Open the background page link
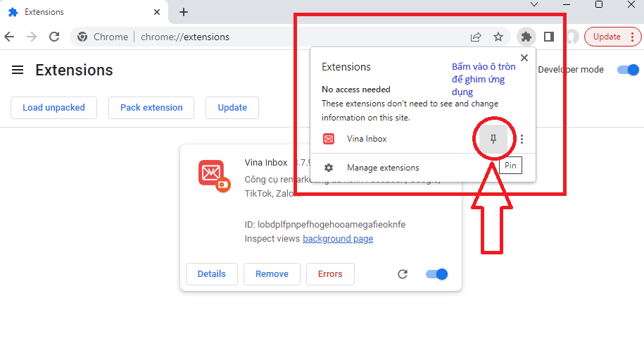This screenshot has width=644, height=346. tap(338, 239)
